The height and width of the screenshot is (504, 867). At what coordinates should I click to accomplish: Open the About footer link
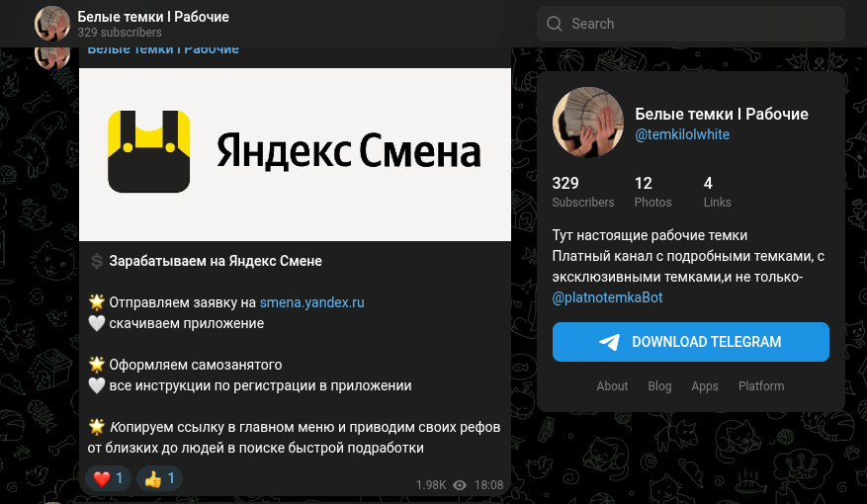(612, 385)
